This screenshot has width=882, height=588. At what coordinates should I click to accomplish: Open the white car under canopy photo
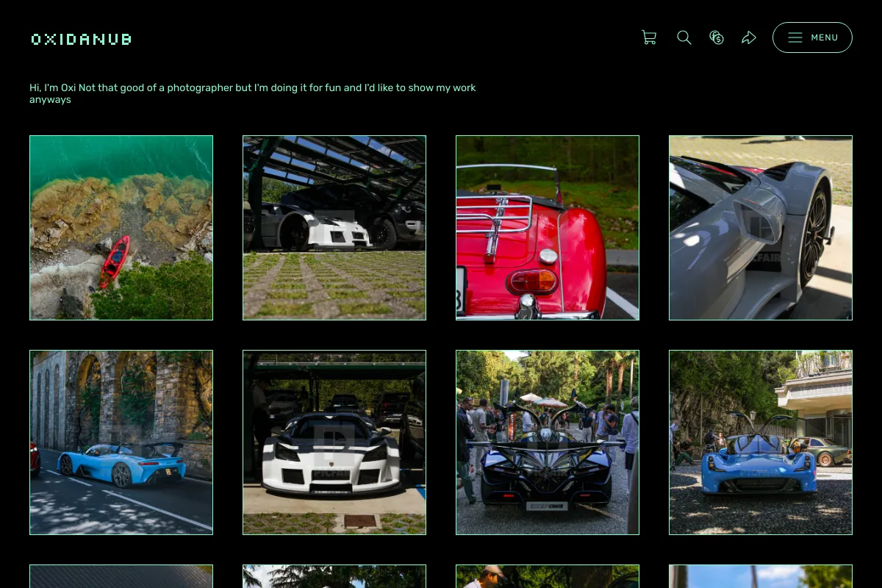[x=334, y=228]
